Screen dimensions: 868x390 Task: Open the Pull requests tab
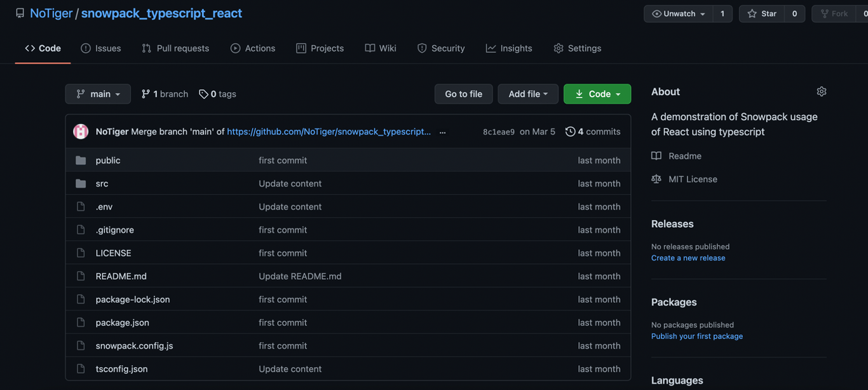pos(175,48)
